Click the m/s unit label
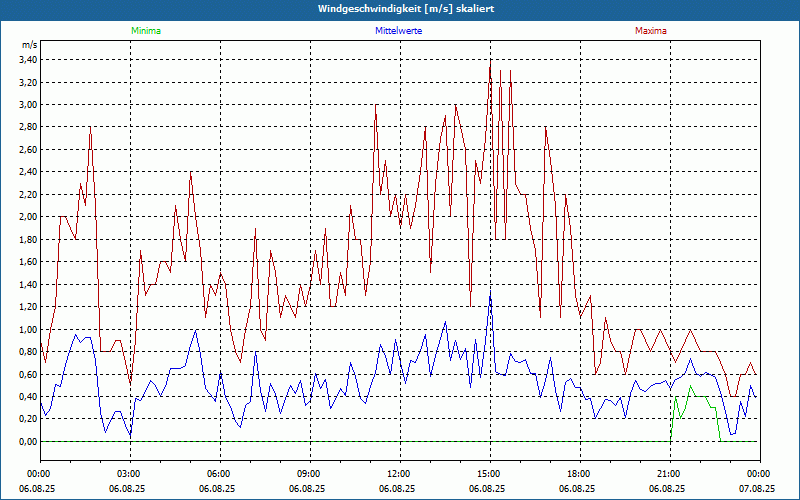This screenshot has height=500, width=800. (29, 45)
